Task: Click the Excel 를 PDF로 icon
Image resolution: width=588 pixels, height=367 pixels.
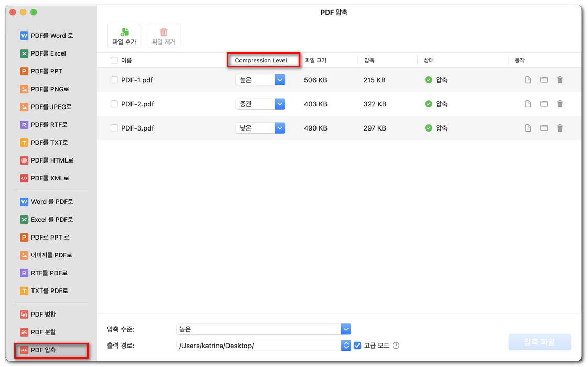Action: [x=24, y=220]
